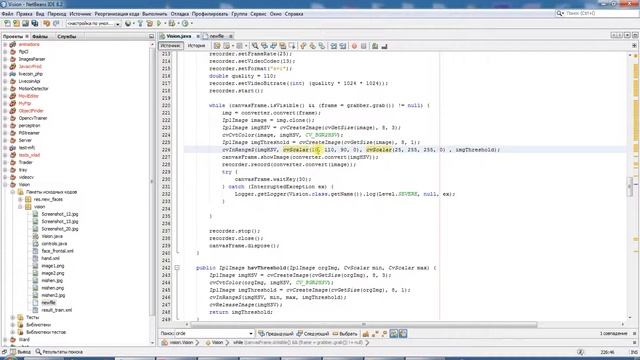The image size is (640, 360).
Task: Click the Предыдущий search button
Action: [276, 334]
